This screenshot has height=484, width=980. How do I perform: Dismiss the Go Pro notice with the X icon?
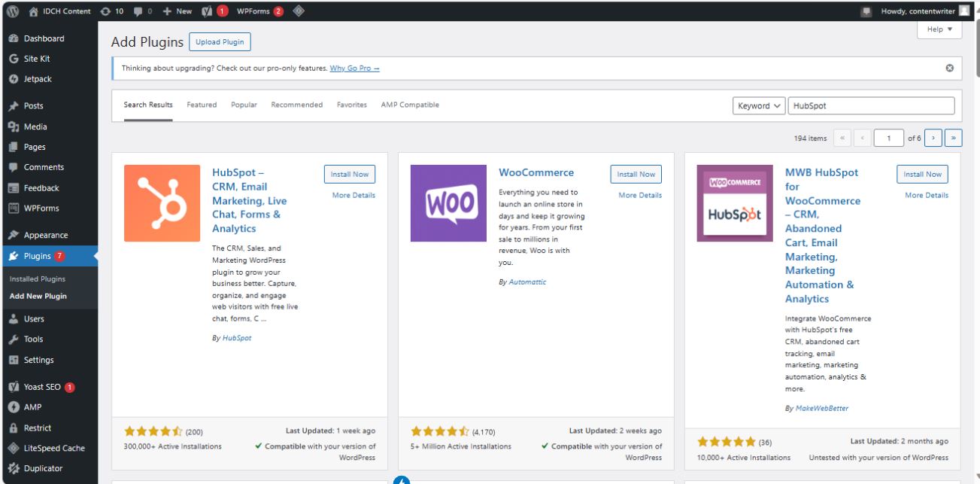949,68
